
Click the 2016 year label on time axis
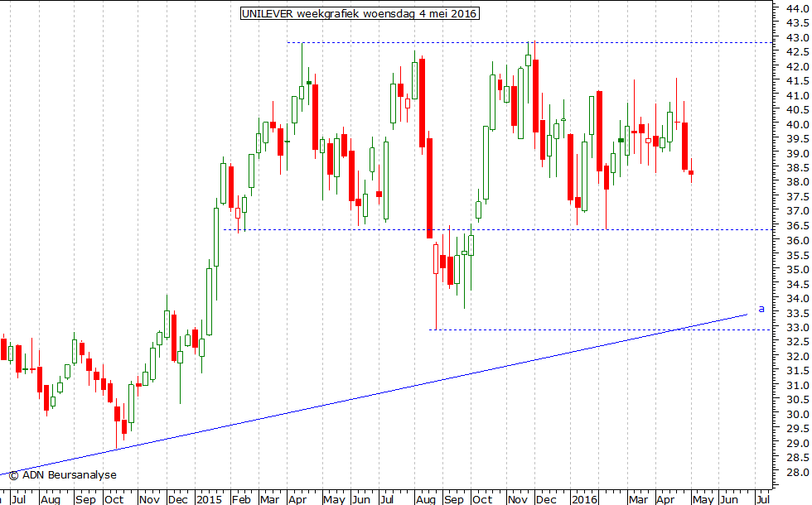click(584, 499)
